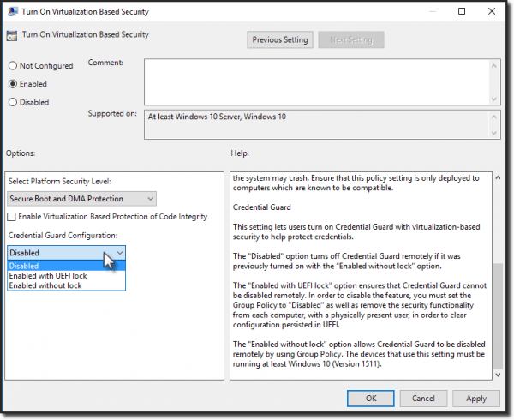The height and width of the screenshot is (420, 514).
Task: Go to the Previous Setting
Action: (280, 39)
